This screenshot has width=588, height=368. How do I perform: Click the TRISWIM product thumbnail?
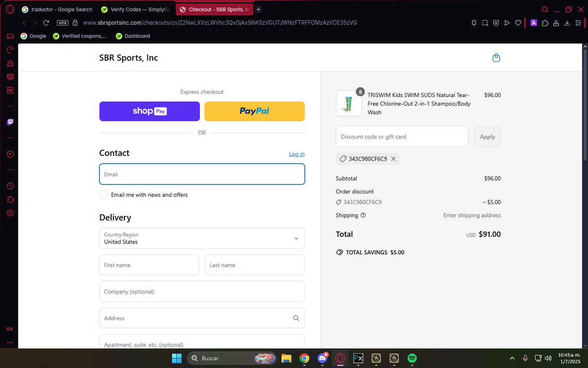pos(348,104)
